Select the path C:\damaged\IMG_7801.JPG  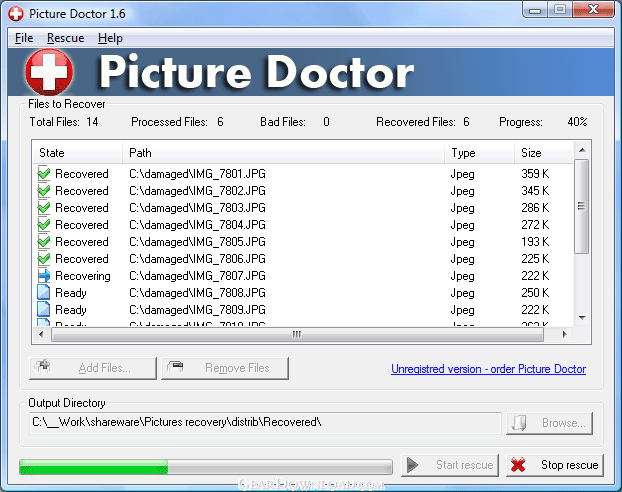tap(197, 174)
